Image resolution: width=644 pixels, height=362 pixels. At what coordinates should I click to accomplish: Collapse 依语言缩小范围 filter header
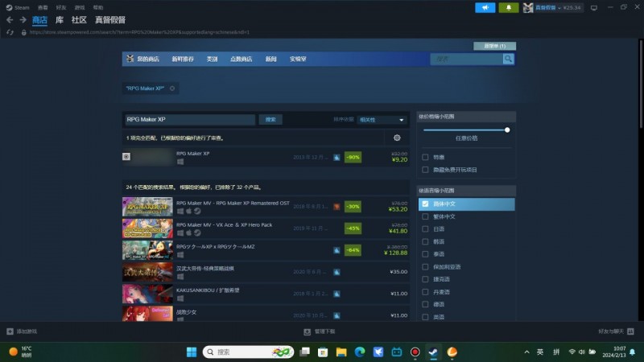(x=466, y=191)
